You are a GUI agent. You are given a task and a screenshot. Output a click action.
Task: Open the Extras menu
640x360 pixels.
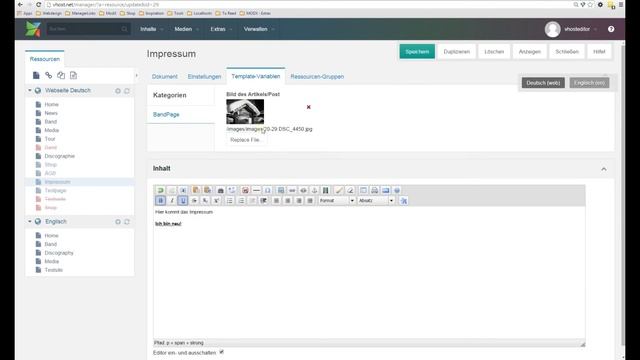tap(221, 29)
